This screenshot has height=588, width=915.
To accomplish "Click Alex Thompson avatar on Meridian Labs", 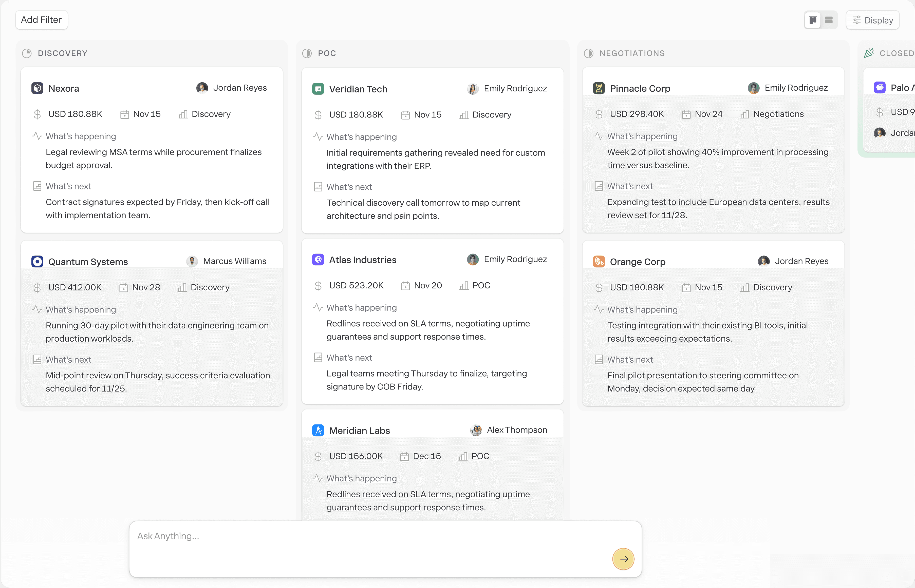I will [476, 430].
